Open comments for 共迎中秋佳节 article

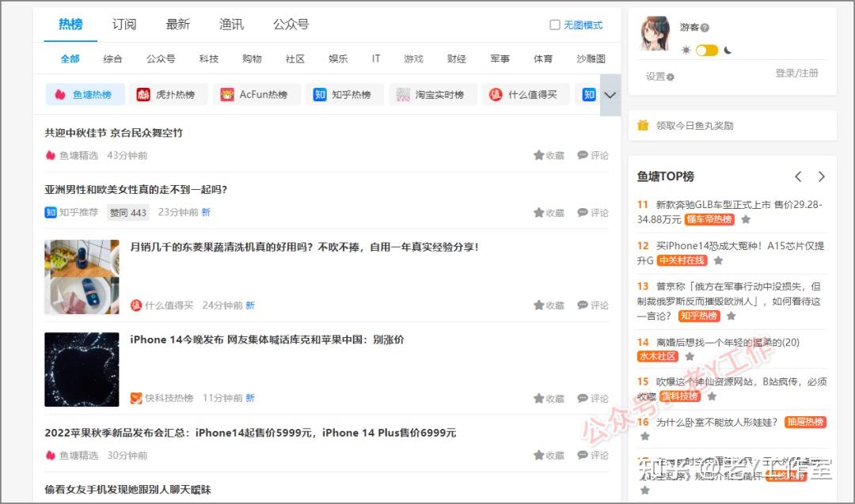[593, 155]
